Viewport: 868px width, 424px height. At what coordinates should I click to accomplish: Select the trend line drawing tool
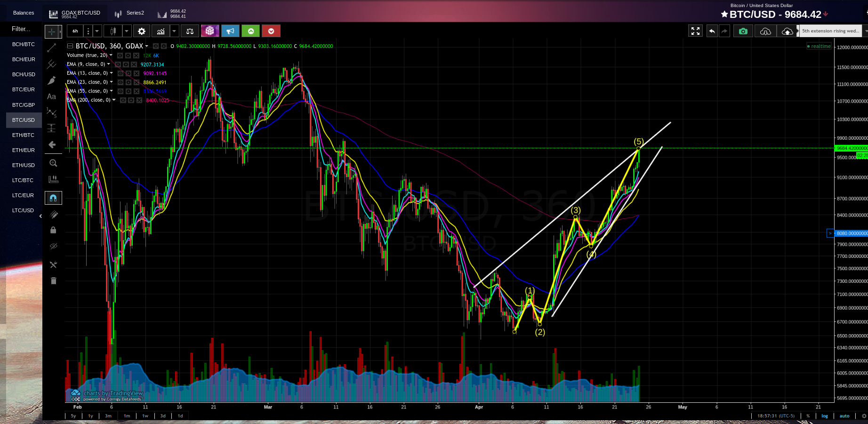click(52, 48)
